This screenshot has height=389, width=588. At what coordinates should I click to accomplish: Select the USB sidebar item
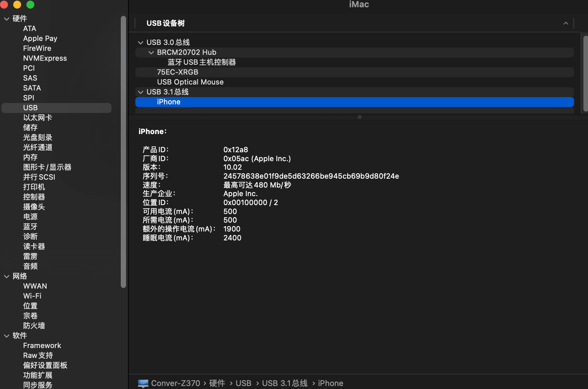[56, 108]
